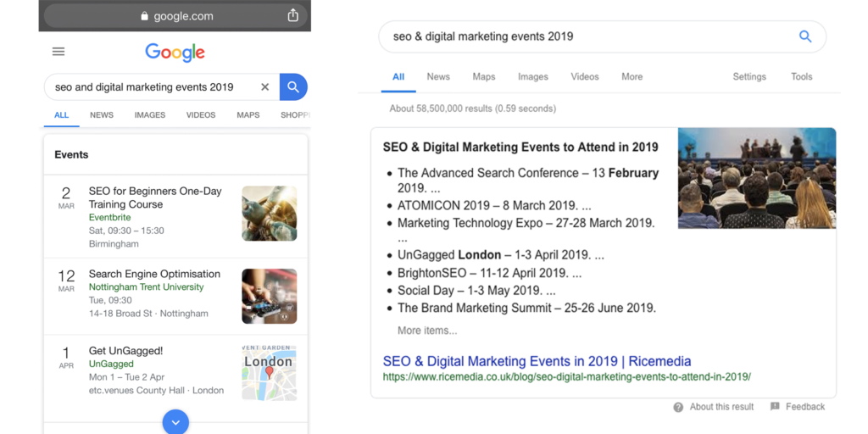
Task: Click the 12 MAR date label
Action: coord(66,280)
